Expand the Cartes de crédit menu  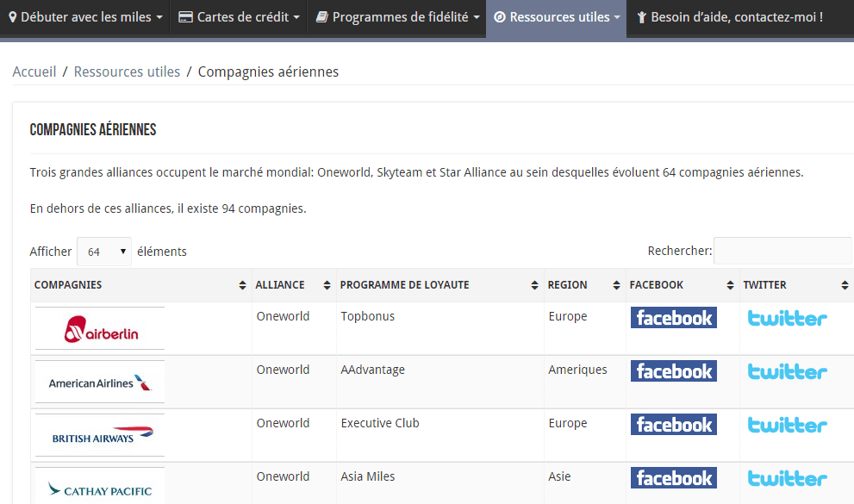[239, 17]
